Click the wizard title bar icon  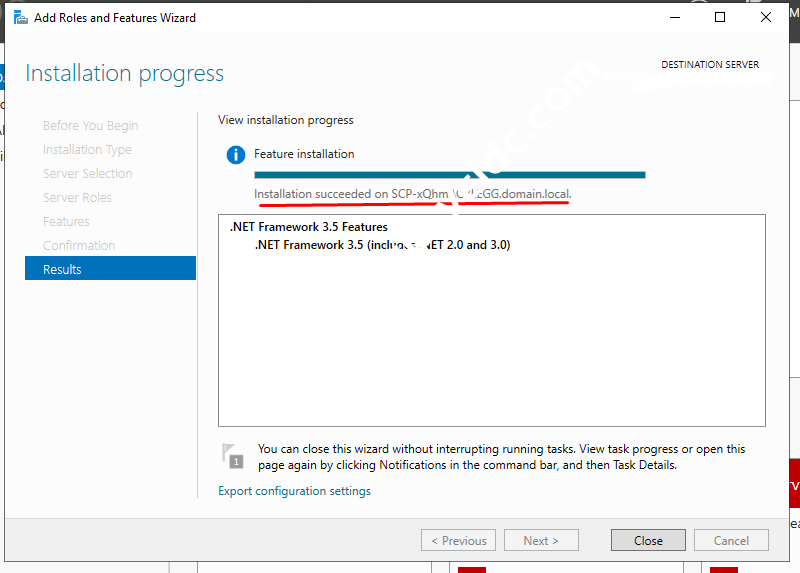pyautogui.click(x=20, y=18)
